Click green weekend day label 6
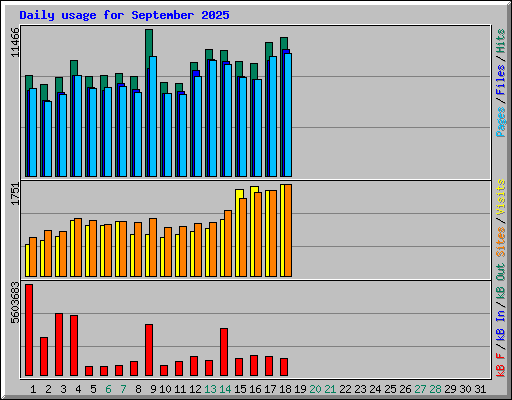 point(108,389)
